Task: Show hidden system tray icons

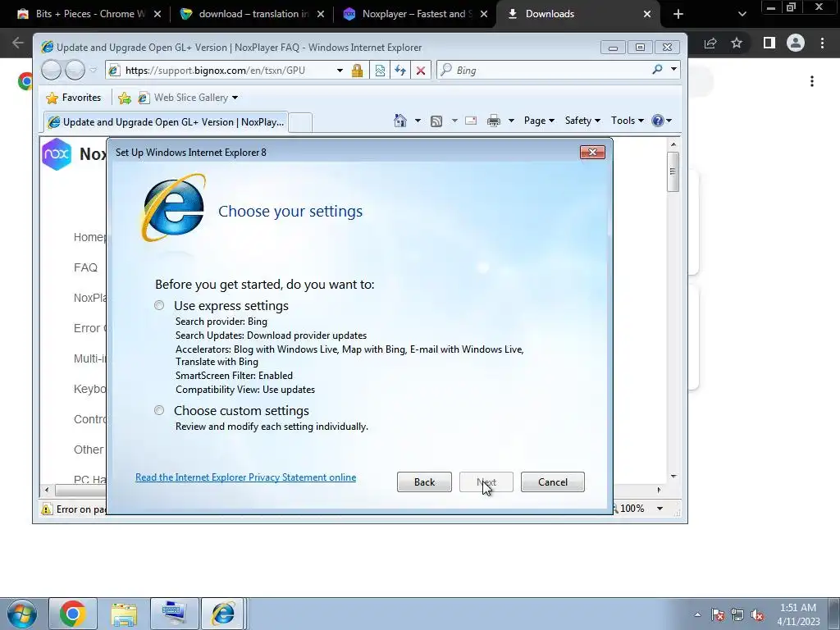Action: click(x=697, y=614)
